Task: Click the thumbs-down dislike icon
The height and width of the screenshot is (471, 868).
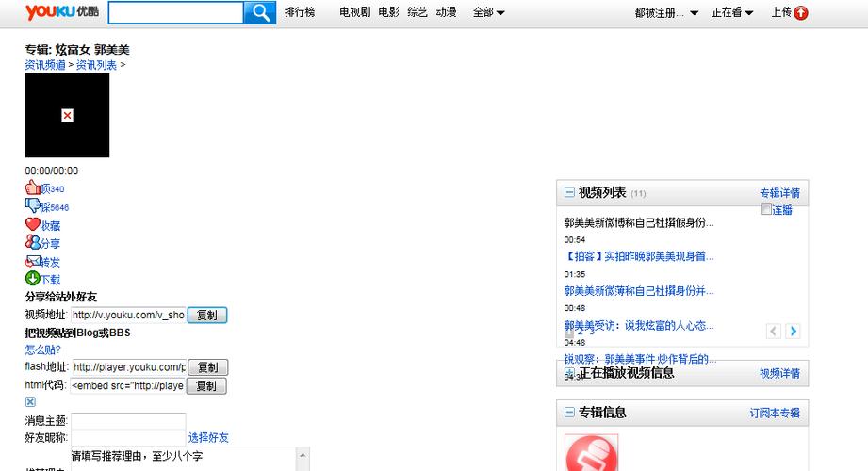Action: coord(33,206)
